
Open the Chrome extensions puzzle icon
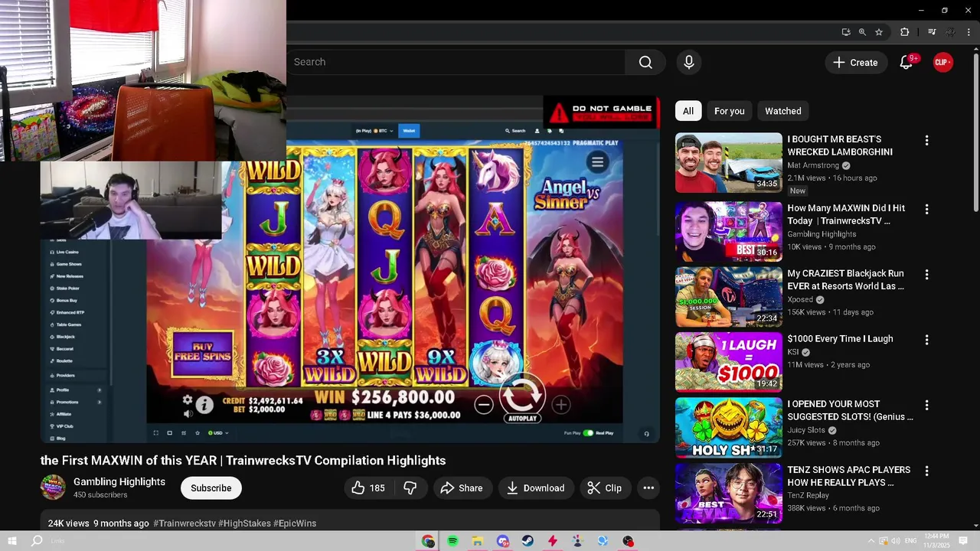click(x=904, y=32)
